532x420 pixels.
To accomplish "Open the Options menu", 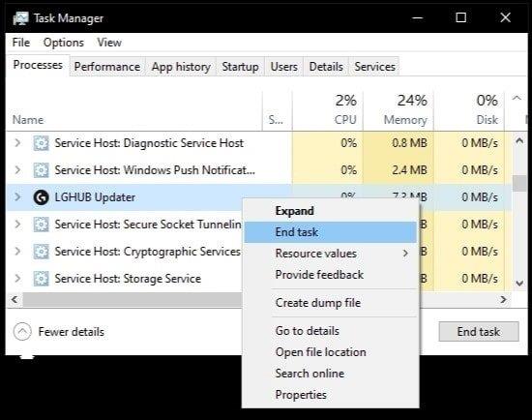I will coord(64,43).
